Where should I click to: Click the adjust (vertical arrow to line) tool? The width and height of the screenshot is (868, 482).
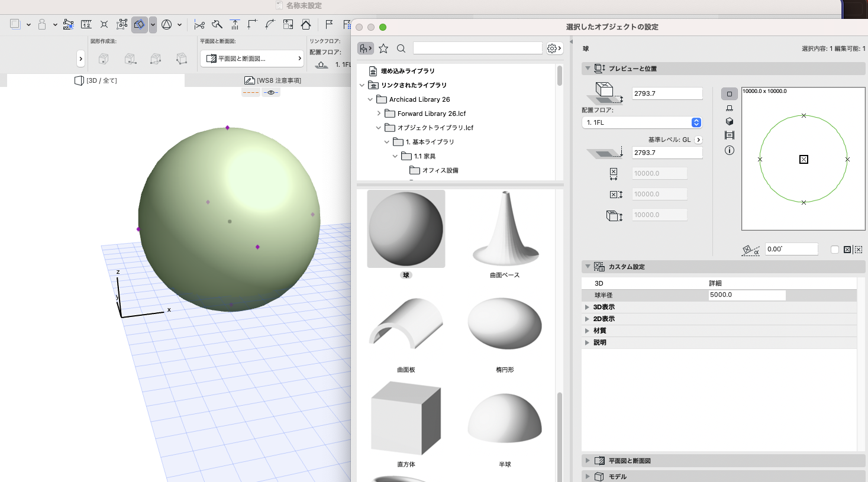click(x=235, y=24)
